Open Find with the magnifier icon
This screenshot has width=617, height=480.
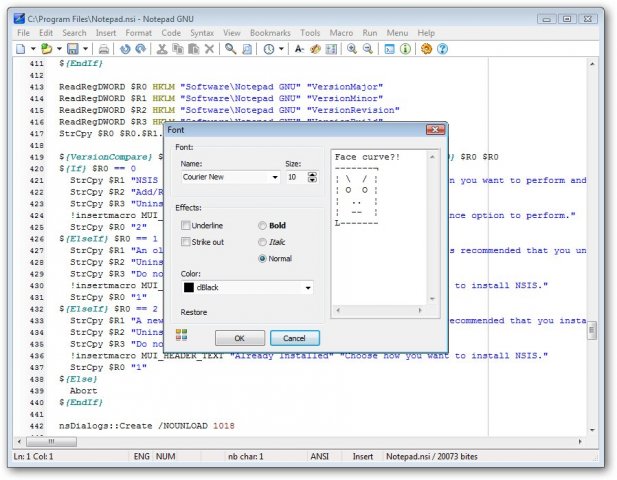coord(231,48)
